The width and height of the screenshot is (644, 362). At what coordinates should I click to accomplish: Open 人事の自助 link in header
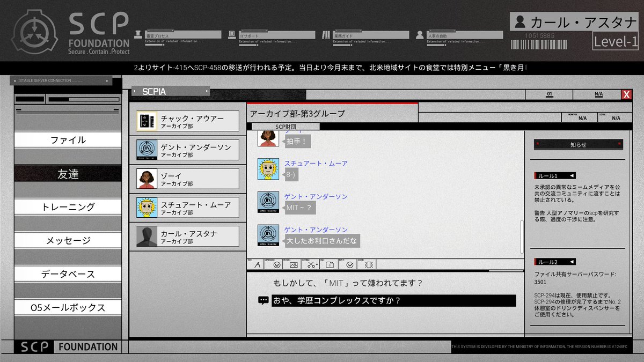coord(465,35)
